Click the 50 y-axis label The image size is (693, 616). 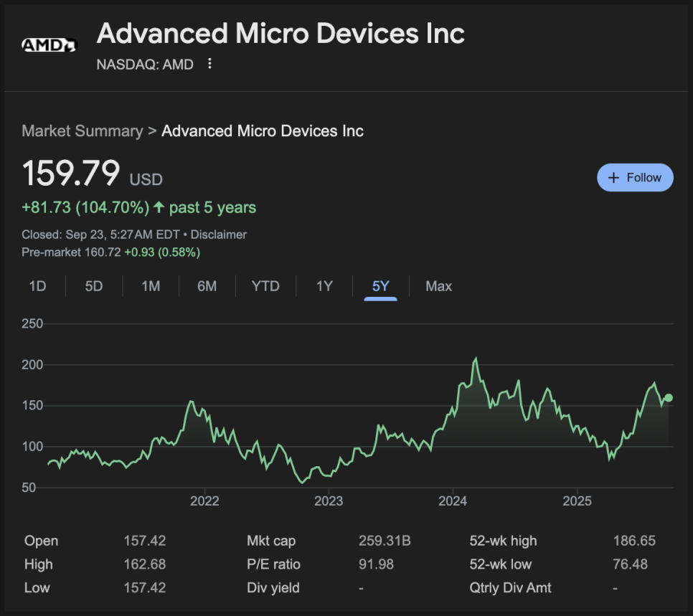(x=29, y=488)
